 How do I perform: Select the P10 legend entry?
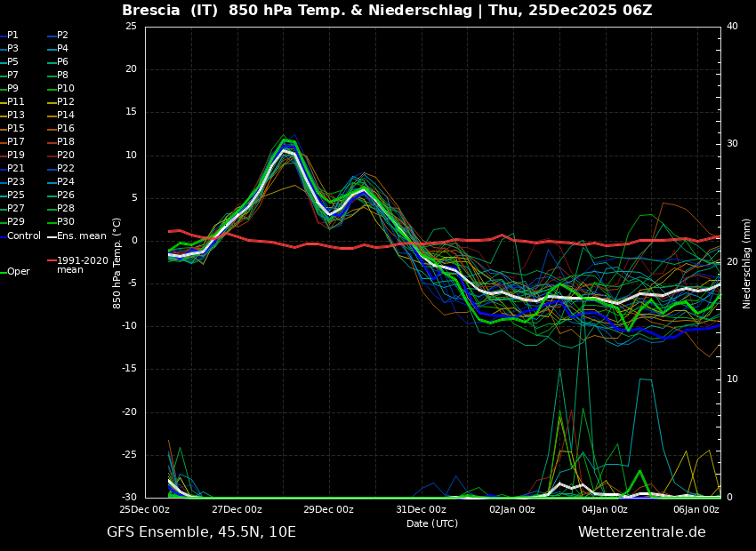point(66,89)
